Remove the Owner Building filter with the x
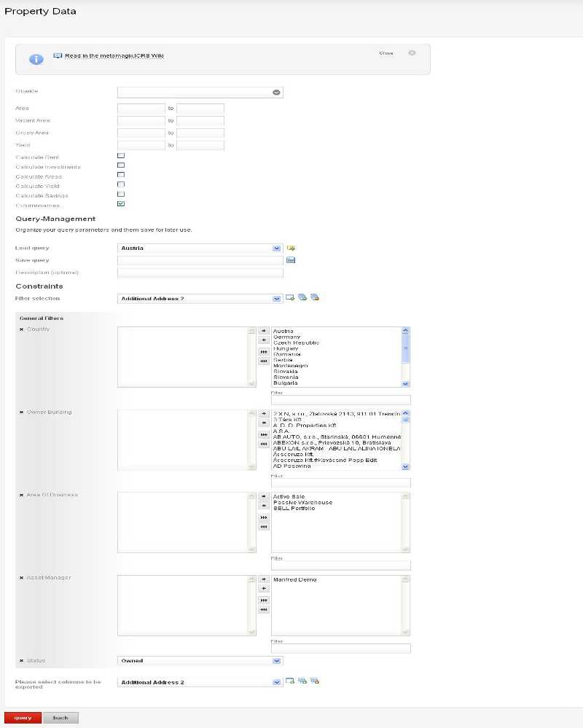The image size is (583, 728). (21, 412)
